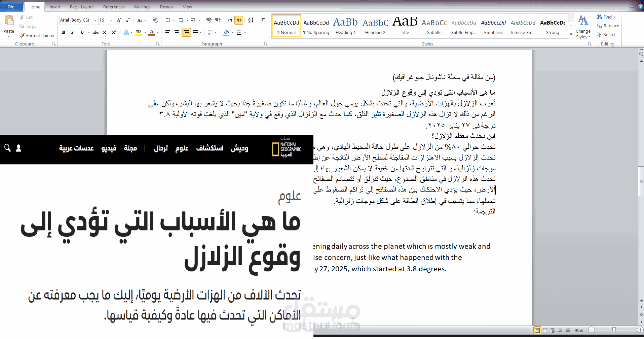This screenshot has height=339, width=644.
Task: Open the font size dropdown
Action: coord(112,20)
